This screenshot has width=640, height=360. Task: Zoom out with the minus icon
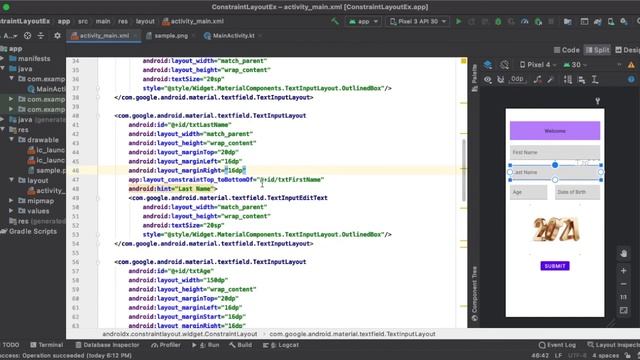click(x=623, y=284)
